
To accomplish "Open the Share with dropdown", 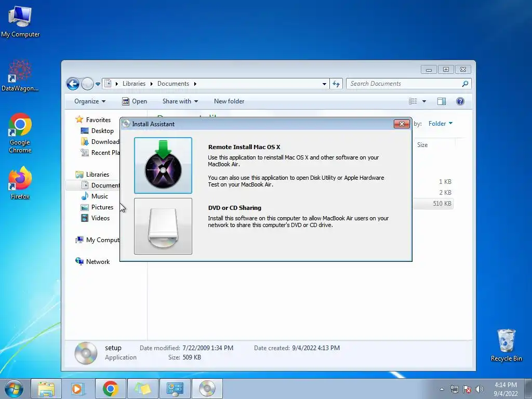I will click(180, 101).
